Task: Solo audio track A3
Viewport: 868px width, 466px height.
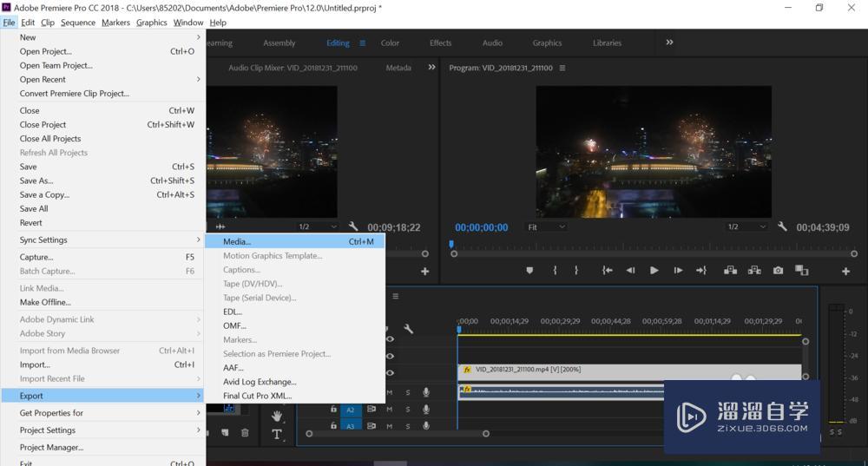Action: pos(407,426)
